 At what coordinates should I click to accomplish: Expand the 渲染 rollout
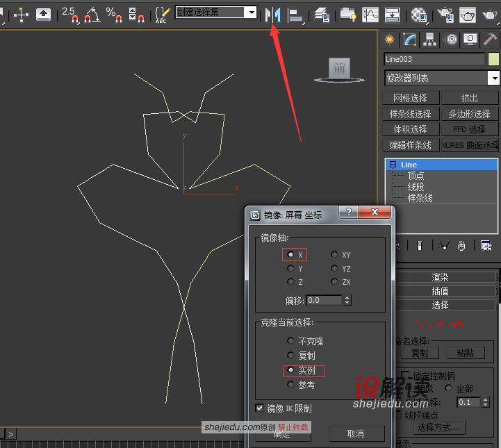pos(441,277)
